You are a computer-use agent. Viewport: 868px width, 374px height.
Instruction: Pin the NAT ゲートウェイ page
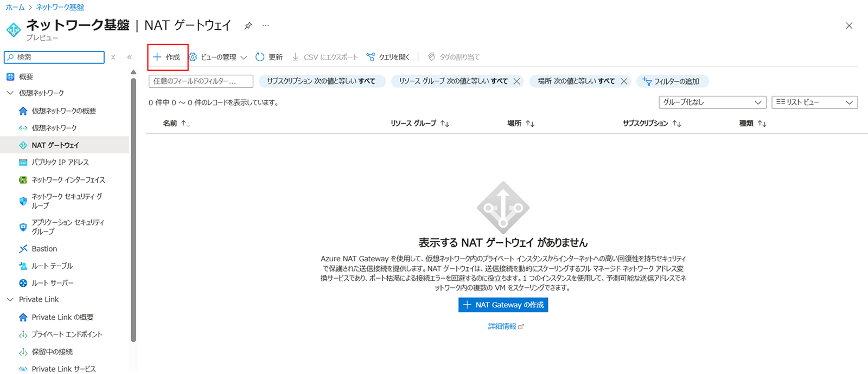[248, 25]
